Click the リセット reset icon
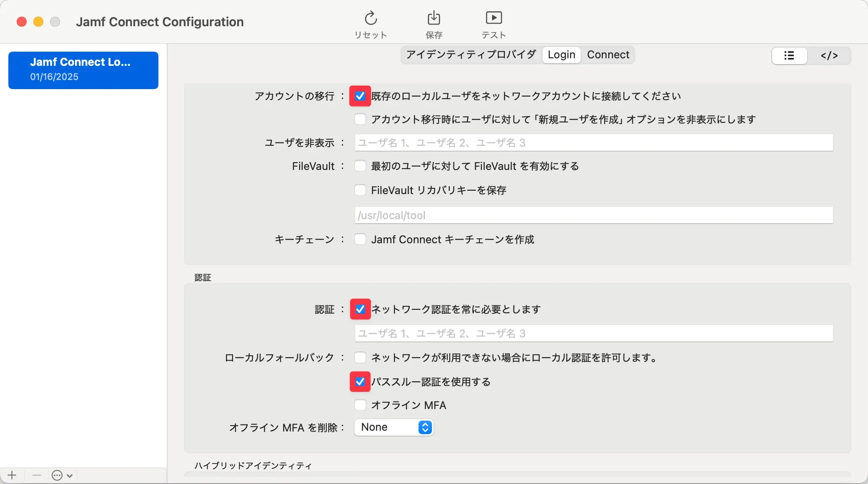The image size is (868, 484). [x=371, y=18]
